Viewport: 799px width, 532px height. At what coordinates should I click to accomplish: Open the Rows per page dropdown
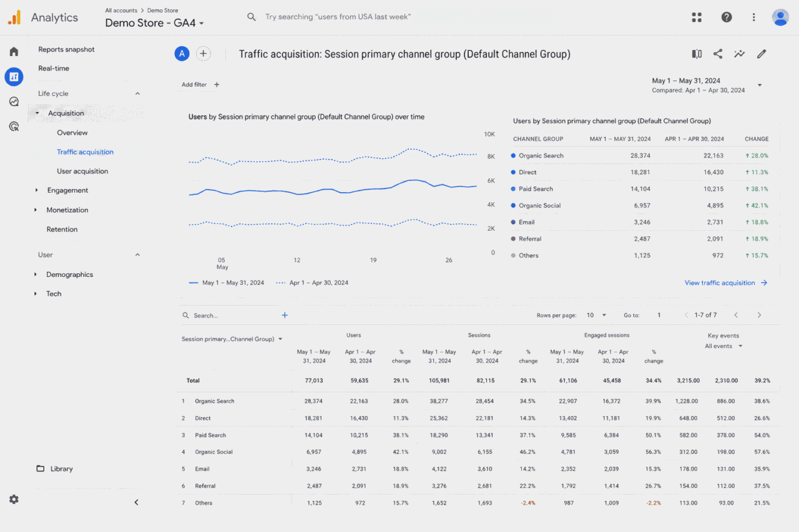[596, 316]
